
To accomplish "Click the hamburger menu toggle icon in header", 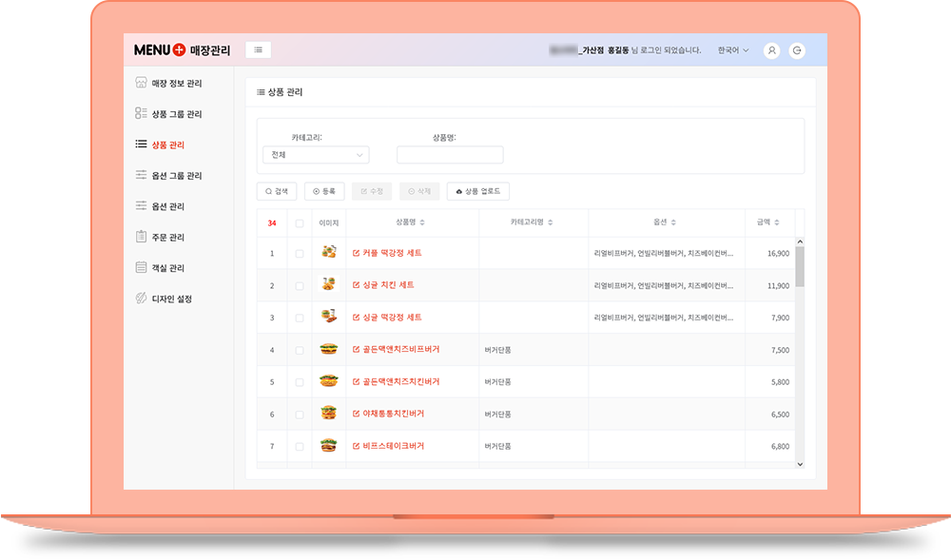I will [259, 49].
